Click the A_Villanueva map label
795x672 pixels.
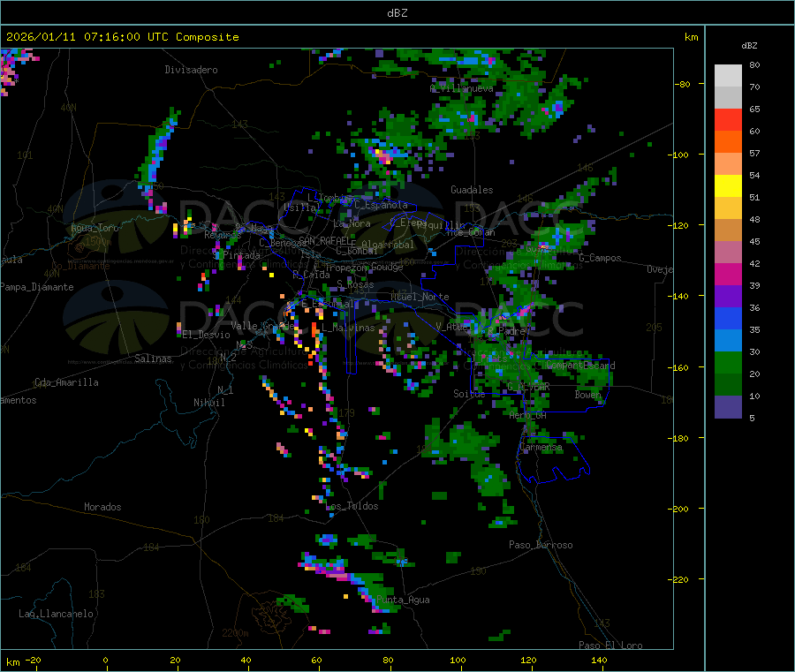pos(461,88)
